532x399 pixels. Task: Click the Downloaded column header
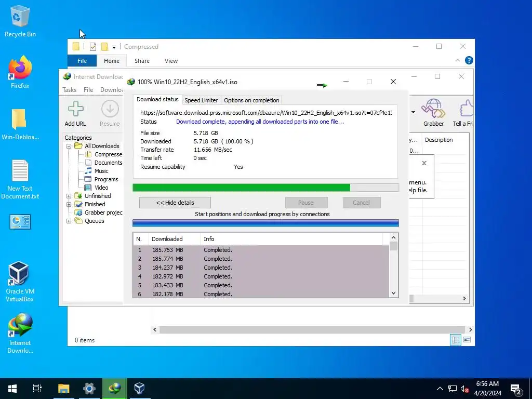(175, 239)
